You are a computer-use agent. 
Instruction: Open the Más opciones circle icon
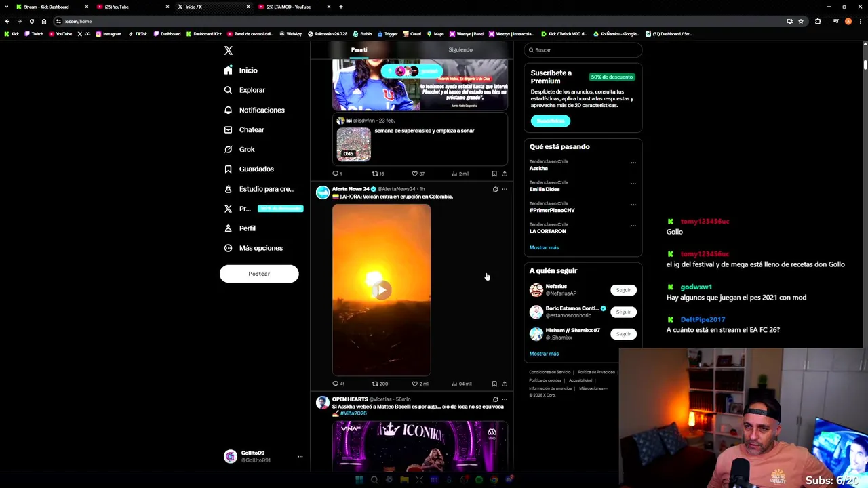(x=228, y=248)
